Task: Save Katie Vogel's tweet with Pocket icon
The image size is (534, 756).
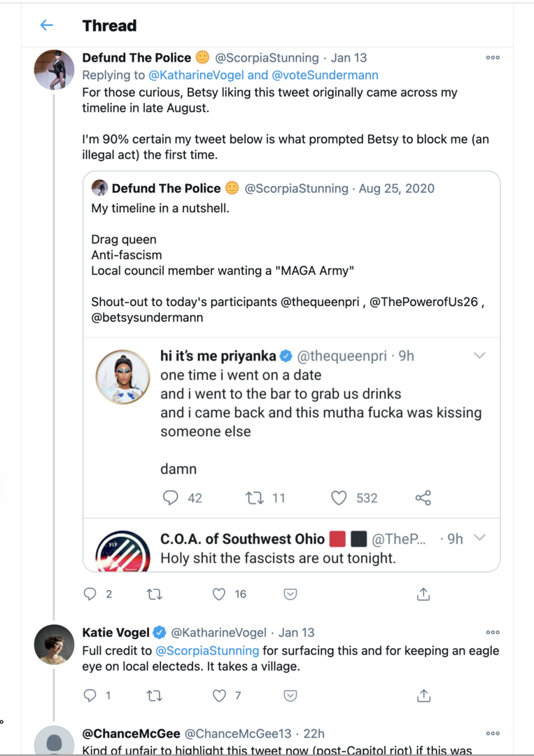Action: coord(290,696)
